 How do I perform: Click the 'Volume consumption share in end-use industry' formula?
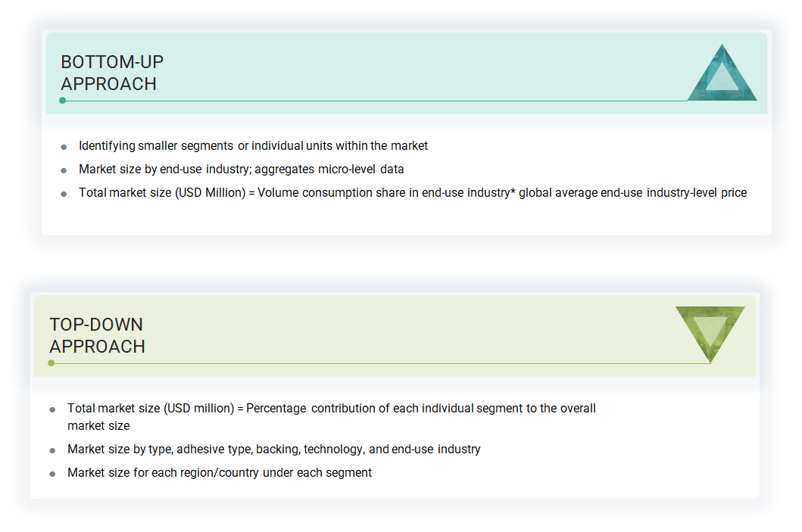tap(413, 193)
